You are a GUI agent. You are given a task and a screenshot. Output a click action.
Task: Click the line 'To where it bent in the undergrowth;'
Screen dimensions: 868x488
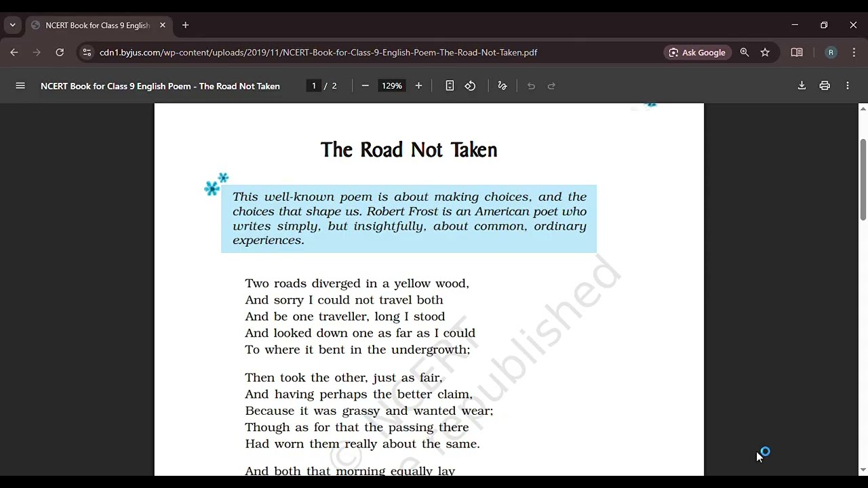[357, 350]
